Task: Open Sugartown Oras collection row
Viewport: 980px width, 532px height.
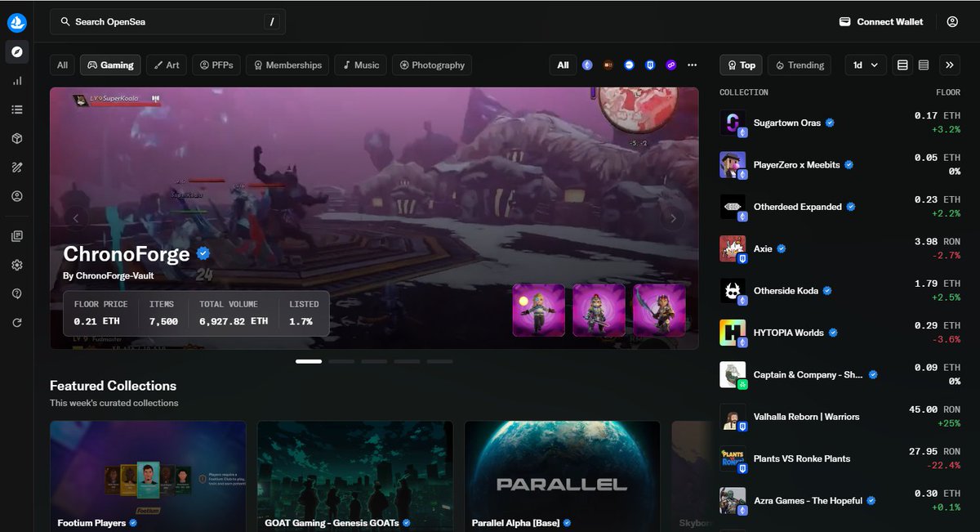Action: [x=840, y=123]
